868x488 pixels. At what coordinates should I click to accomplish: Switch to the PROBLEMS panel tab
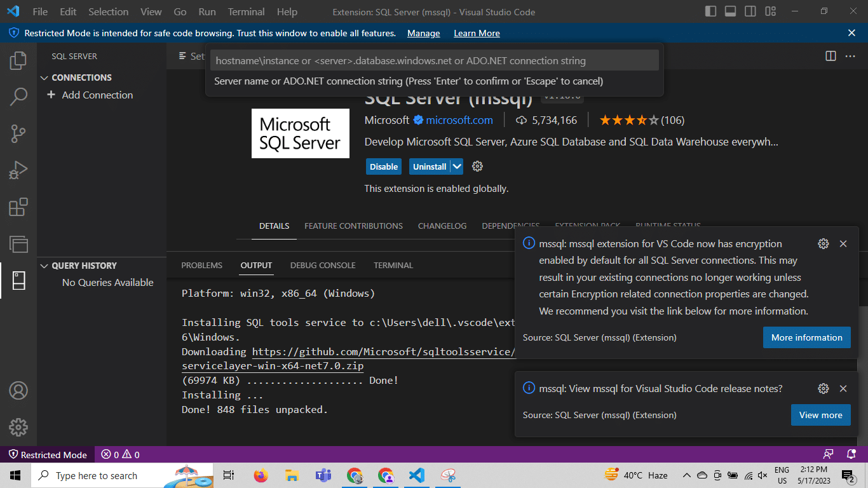201,265
